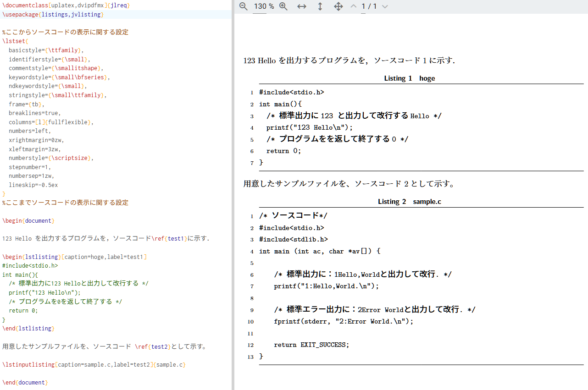Click the commentstyle={\smallitshape} line
The height and width of the screenshot is (390, 588).
56,68
